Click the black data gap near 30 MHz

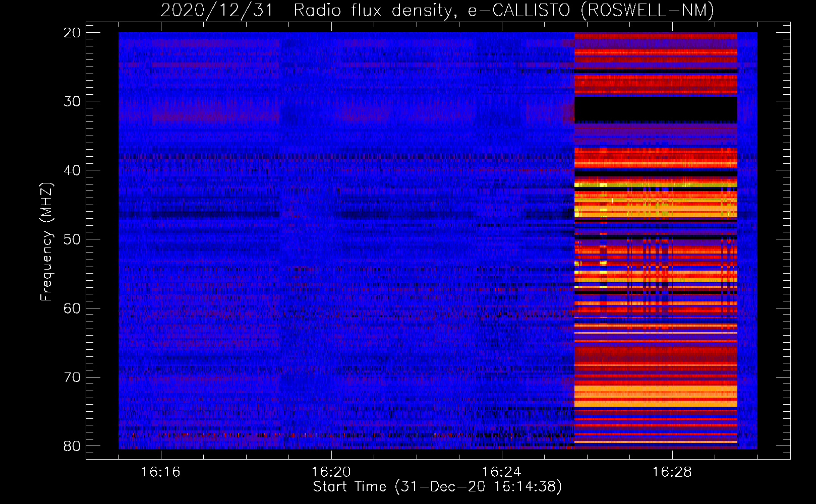[656, 110]
